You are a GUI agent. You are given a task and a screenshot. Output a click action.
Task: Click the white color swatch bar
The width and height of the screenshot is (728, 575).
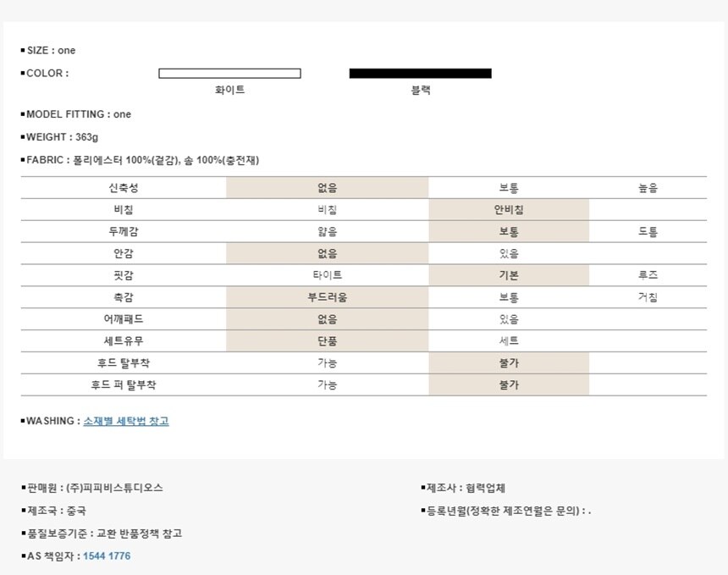[229, 74]
